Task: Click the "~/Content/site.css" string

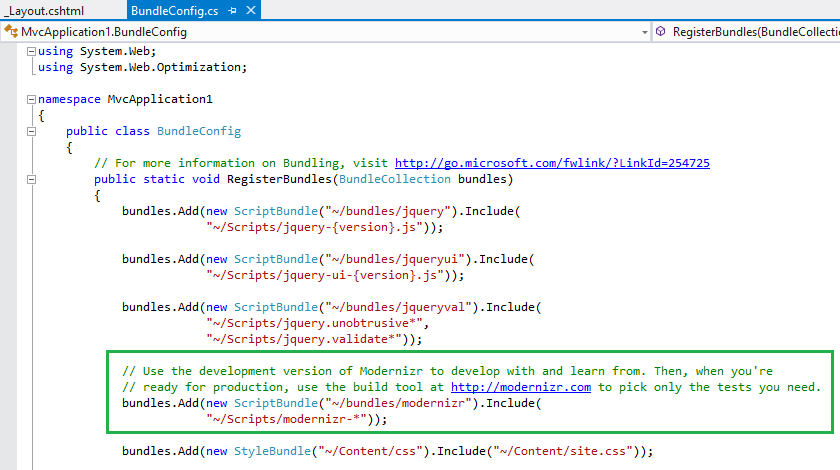Action: [562, 451]
